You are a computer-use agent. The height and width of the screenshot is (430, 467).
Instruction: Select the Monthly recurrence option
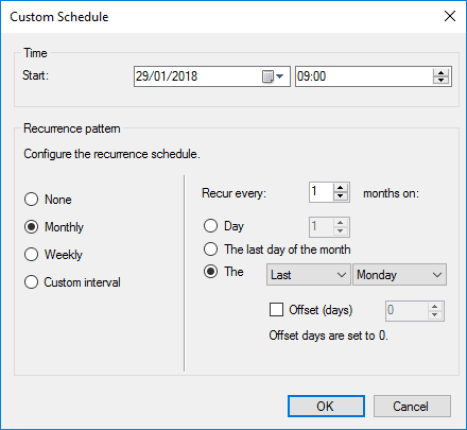pyautogui.click(x=54, y=227)
